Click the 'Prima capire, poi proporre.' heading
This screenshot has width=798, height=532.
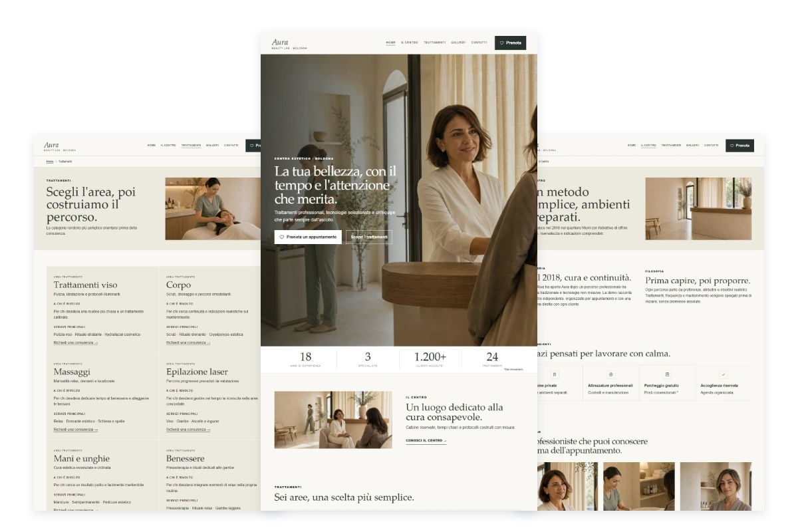(x=698, y=281)
